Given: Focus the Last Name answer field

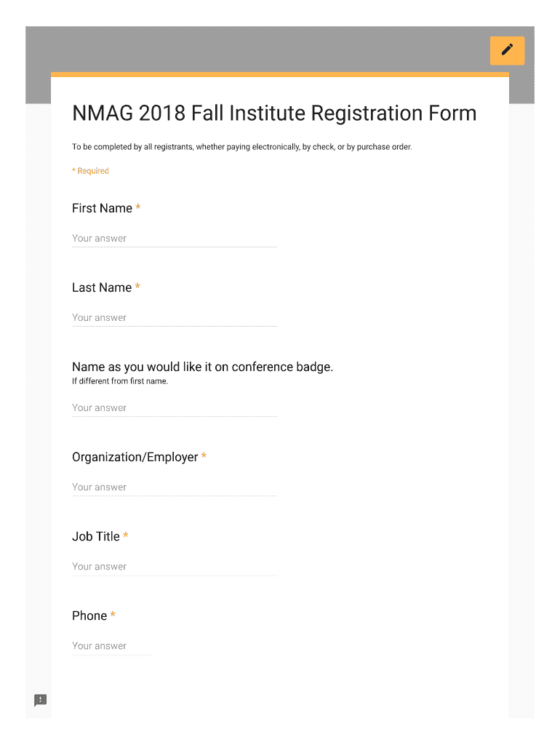Looking at the screenshot, I should 174,318.
